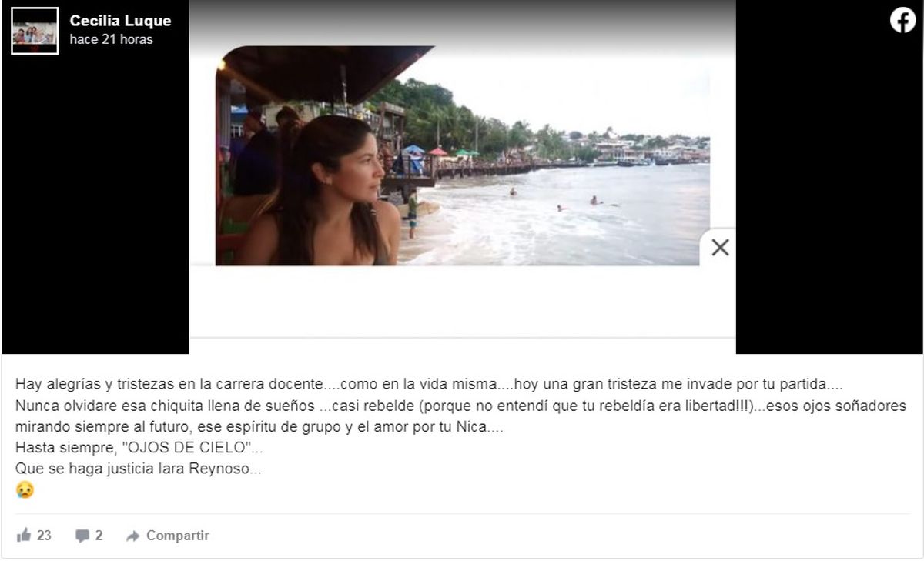The width and height of the screenshot is (924, 561).
Task: Open the beach photo of the woman
Action: [x=462, y=155]
